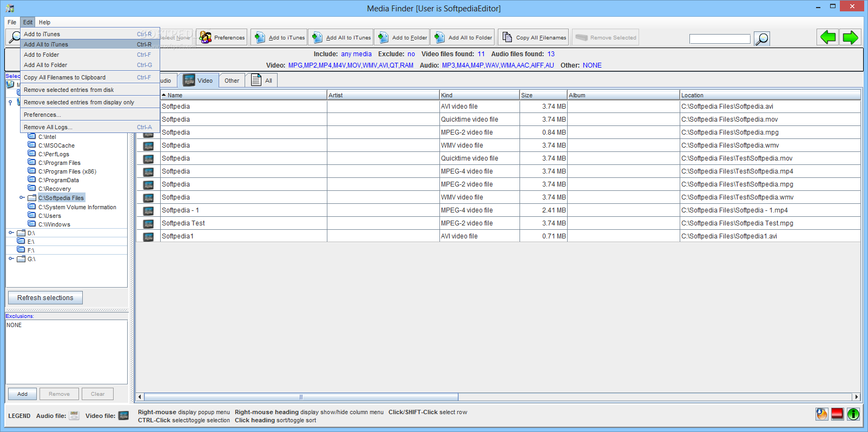This screenshot has height=432, width=868.
Task: Expand the G:\ drive node
Action: [x=11, y=258]
